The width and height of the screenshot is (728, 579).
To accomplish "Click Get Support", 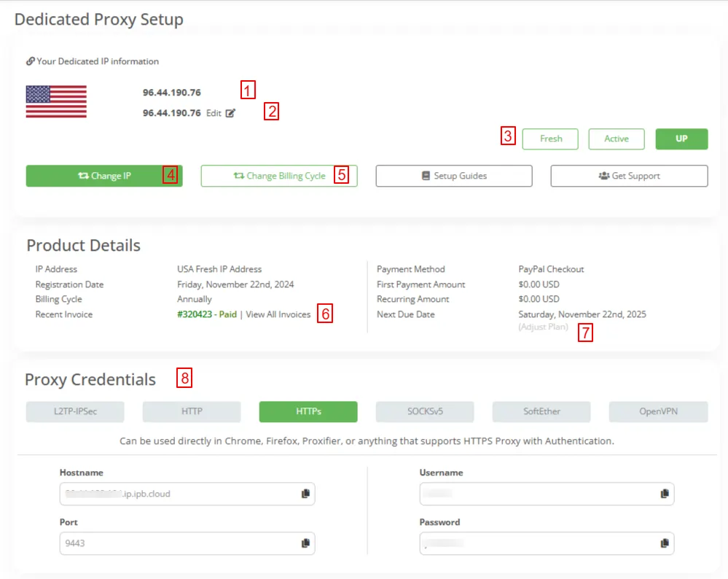I will point(629,176).
